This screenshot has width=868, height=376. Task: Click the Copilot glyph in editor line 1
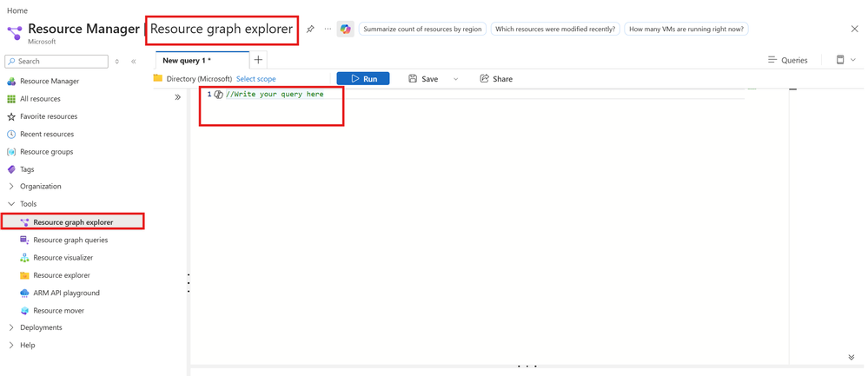point(219,95)
